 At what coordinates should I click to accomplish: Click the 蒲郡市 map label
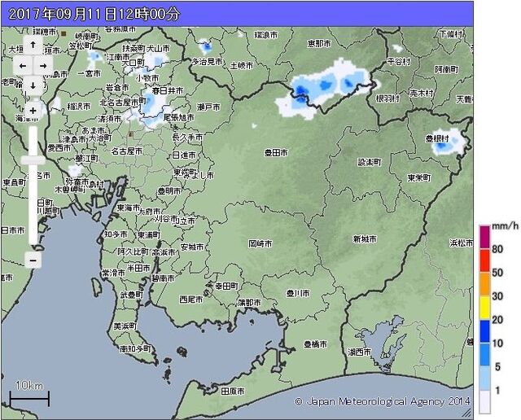click(249, 303)
